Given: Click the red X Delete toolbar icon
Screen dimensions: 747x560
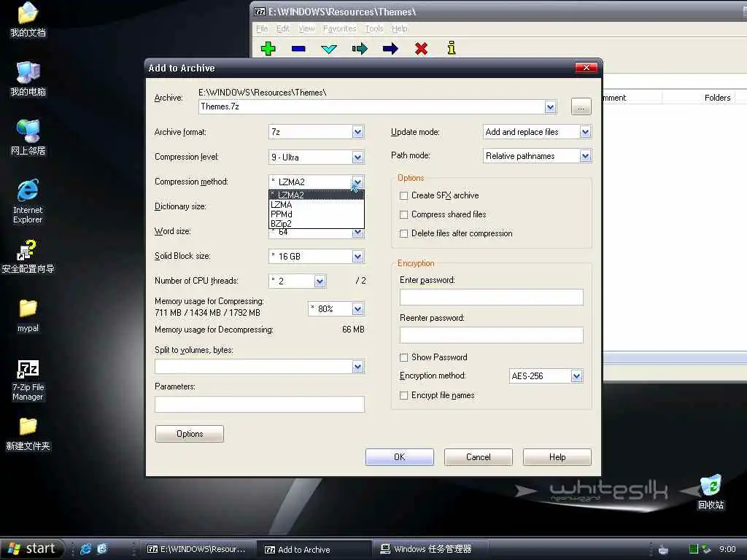Looking at the screenshot, I should click(x=421, y=48).
